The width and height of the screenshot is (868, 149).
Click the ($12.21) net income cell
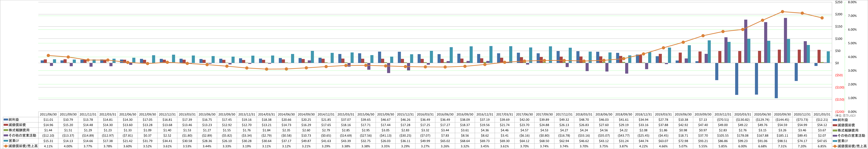pyautogui.click(x=822, y=120)
